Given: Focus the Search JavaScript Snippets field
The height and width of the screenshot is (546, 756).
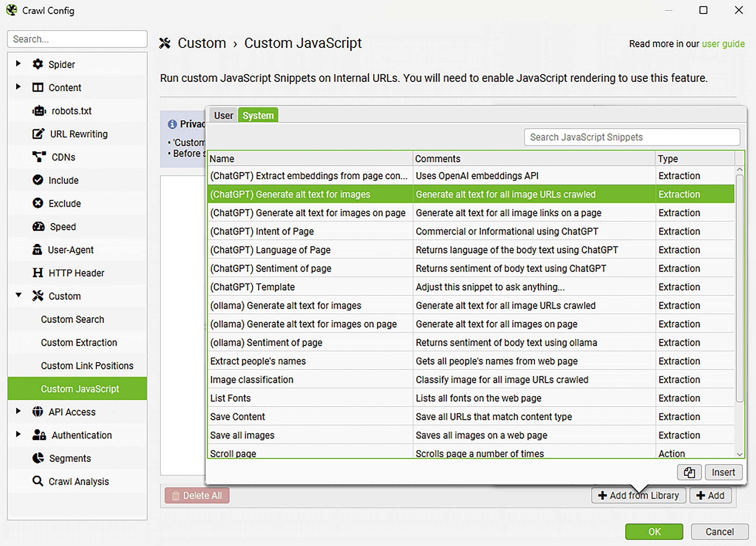Looking at the screenshot, I should (632, 137).
